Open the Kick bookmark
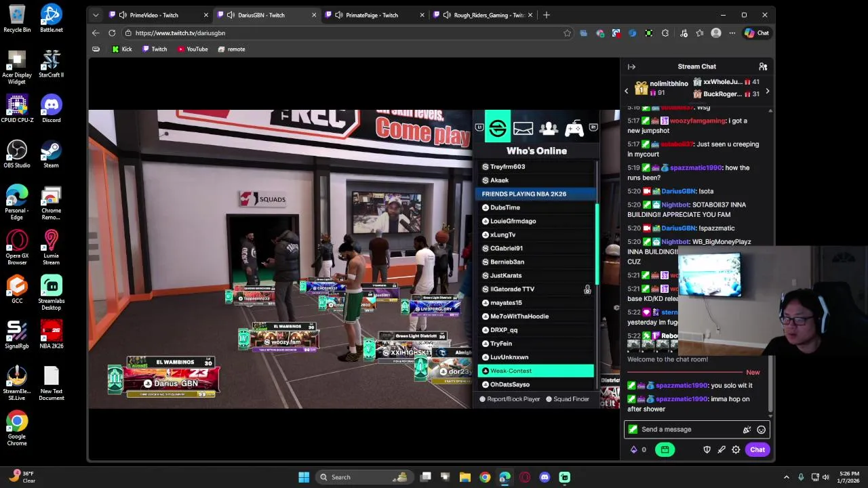The width and height of the screenshot is (868, 488). 122,49
